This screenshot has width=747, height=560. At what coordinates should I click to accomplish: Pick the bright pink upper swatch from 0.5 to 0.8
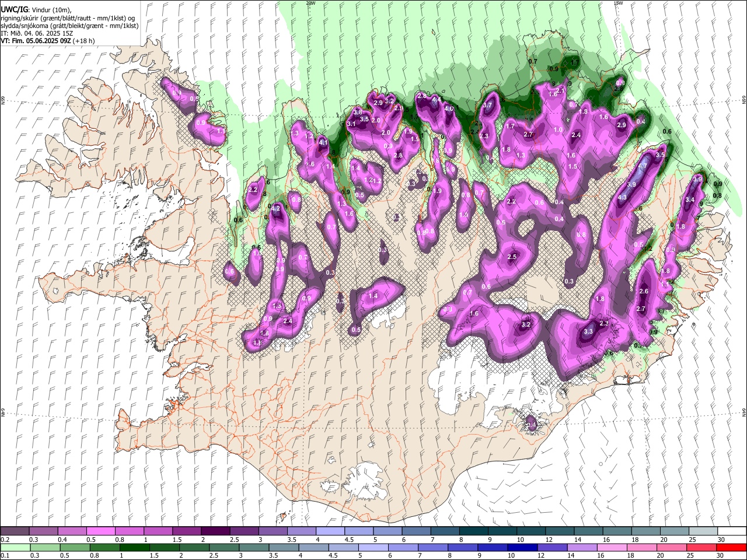pyautogui.click(x=101, y=531)
